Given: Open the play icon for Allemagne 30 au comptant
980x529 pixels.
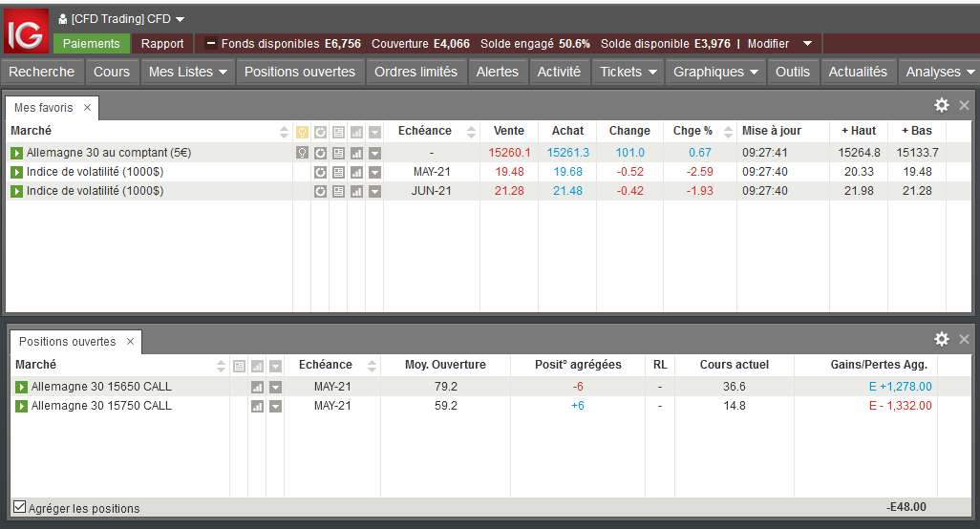Looking at the screenshot, I should pyautogui.click(x=17, y=153).
